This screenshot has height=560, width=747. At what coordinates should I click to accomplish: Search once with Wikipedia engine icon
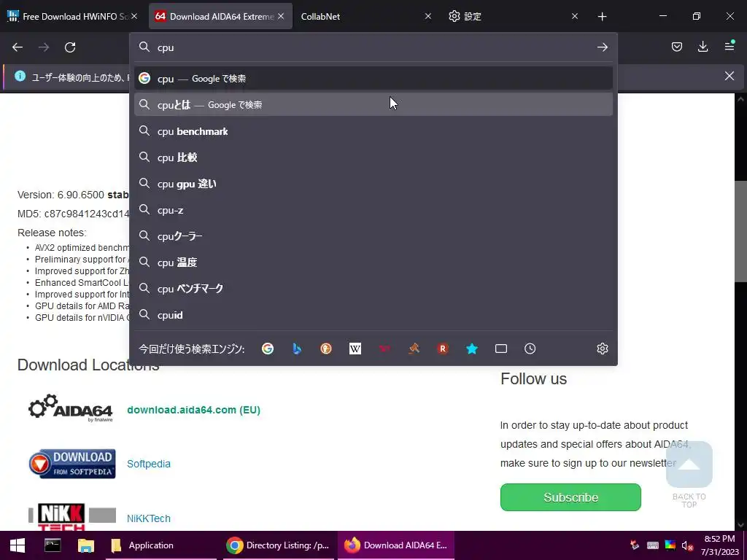click(x=355, y=349)
